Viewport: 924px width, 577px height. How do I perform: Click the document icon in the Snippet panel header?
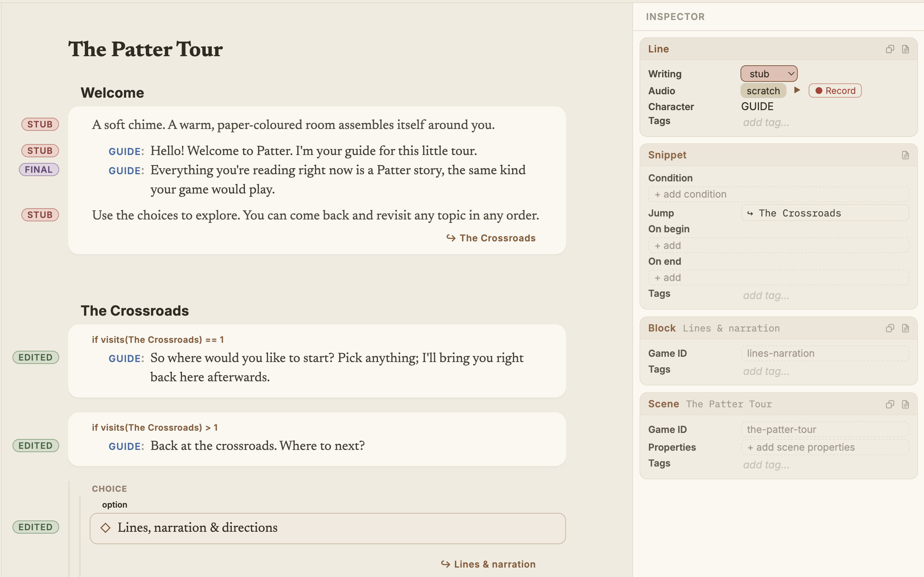point(905,155)
